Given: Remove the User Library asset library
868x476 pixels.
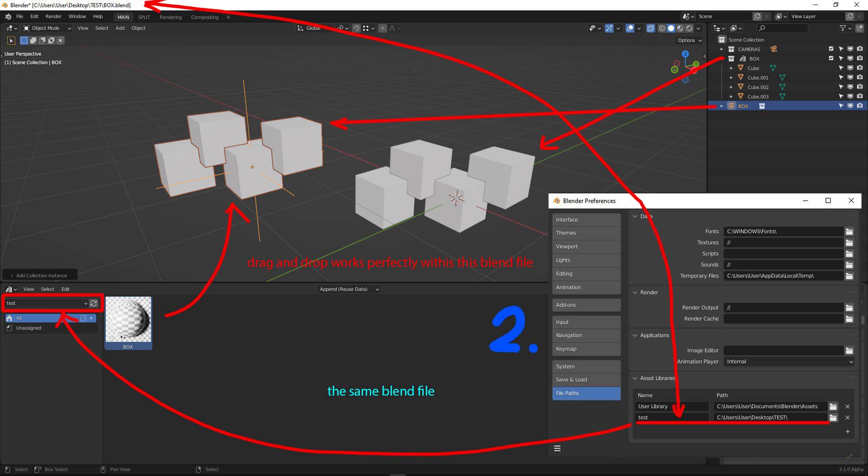Looking at the screenshot, I should point(848,406).
